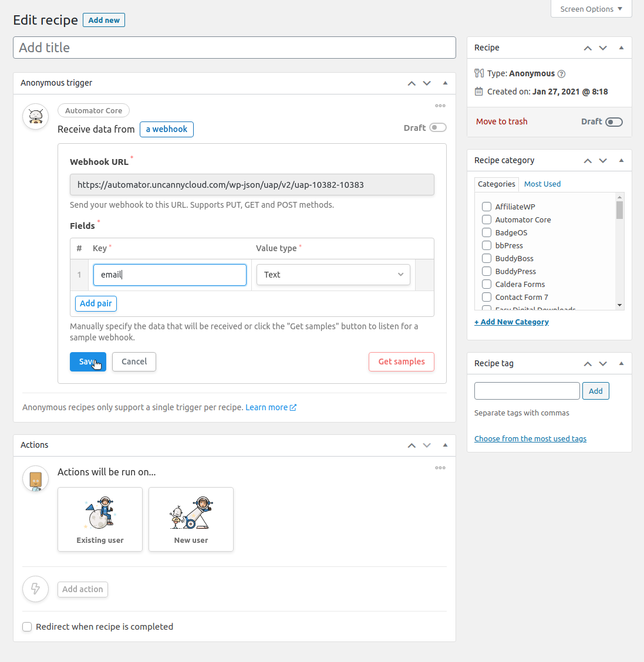
Task: Open the Screen Options dropdown
Action: (x=591, y=9)
